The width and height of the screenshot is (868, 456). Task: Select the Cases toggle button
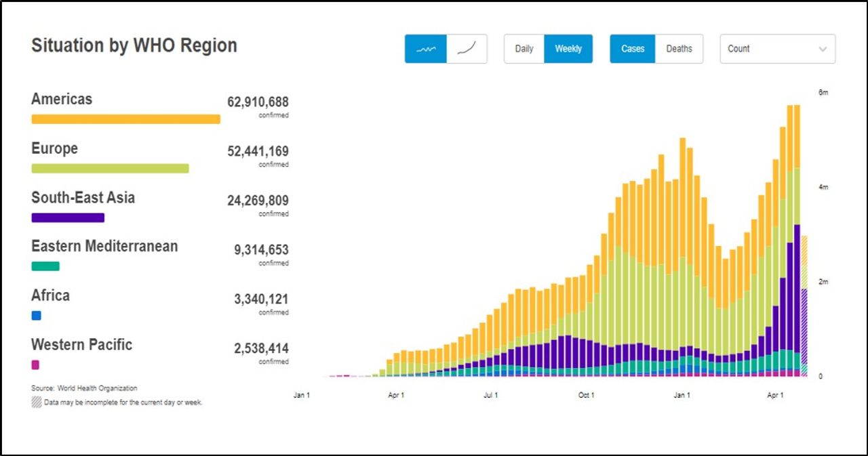[x=633, y=49]
